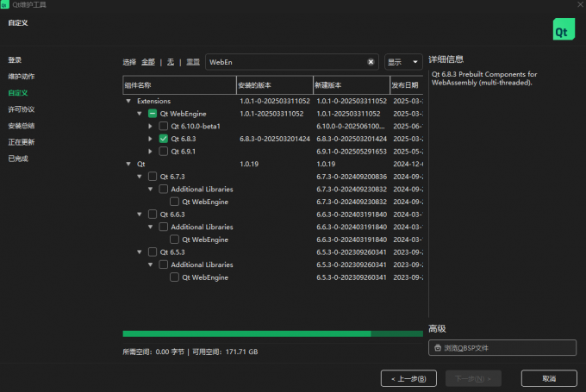
Task: Check Additional Libraries under Qt 6.6.3
Action: pos(164,227)
